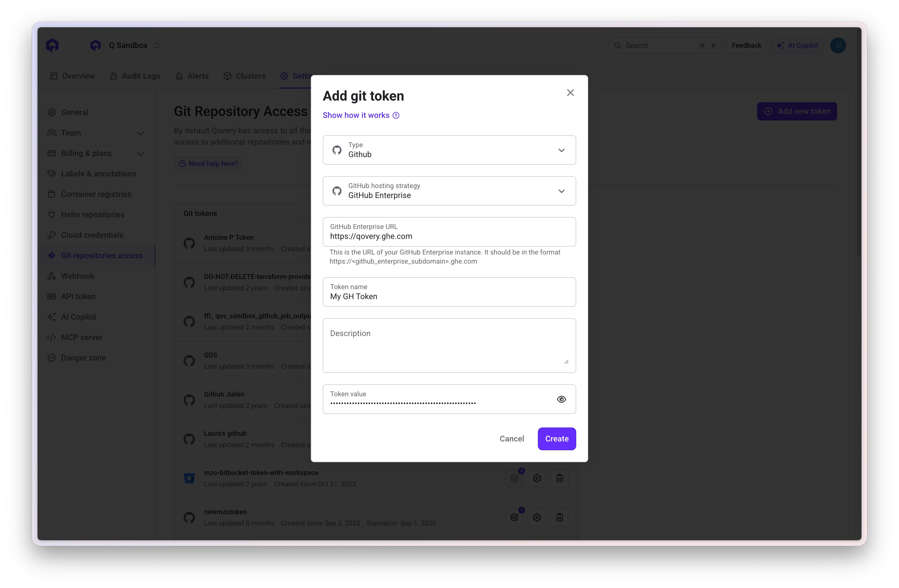This screenshot has height=588, width=899.
Task: View services using mzo-bitbucket-token-with-workspace
Action: tap(514, 478)
